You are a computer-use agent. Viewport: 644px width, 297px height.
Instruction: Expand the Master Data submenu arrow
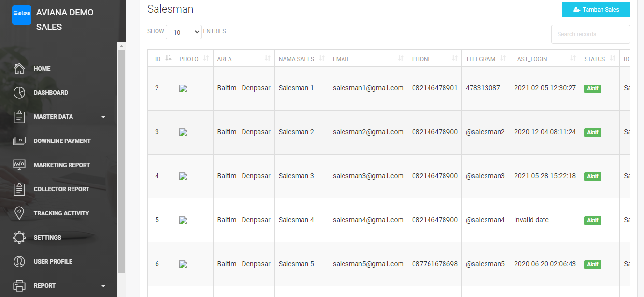point(103,117)
